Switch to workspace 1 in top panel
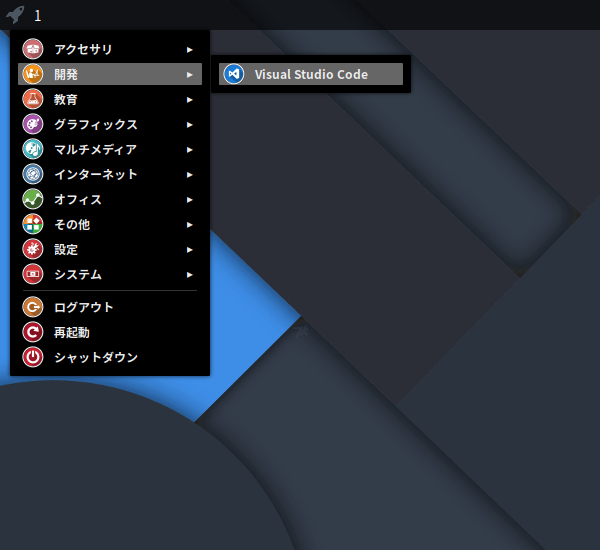600x550 pixels. click(x=38, y=16)
